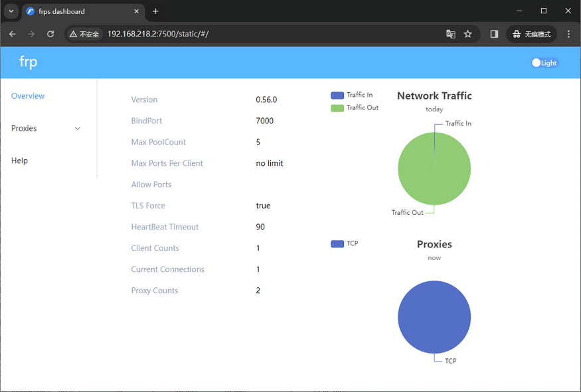The height and width of the screenshot is (392, 581).
Task: Toggle Traffic In legend item
Action: click(x=352, y=96)
